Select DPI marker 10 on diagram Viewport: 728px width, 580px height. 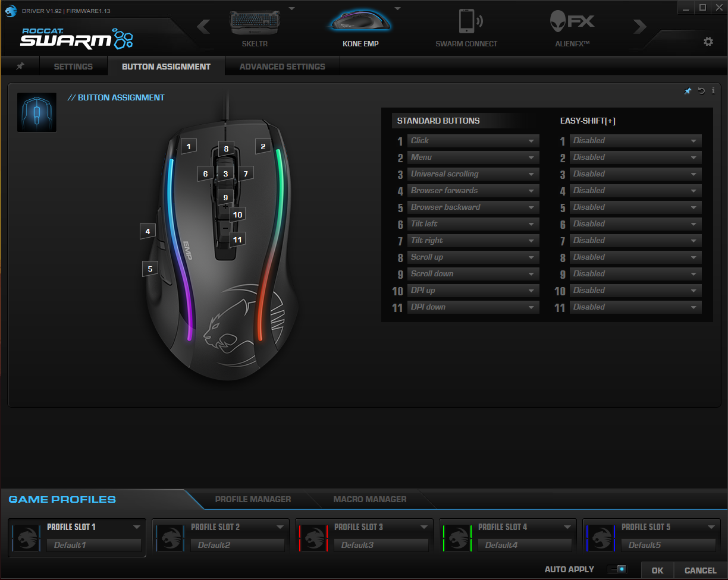(x=238, y=215)
